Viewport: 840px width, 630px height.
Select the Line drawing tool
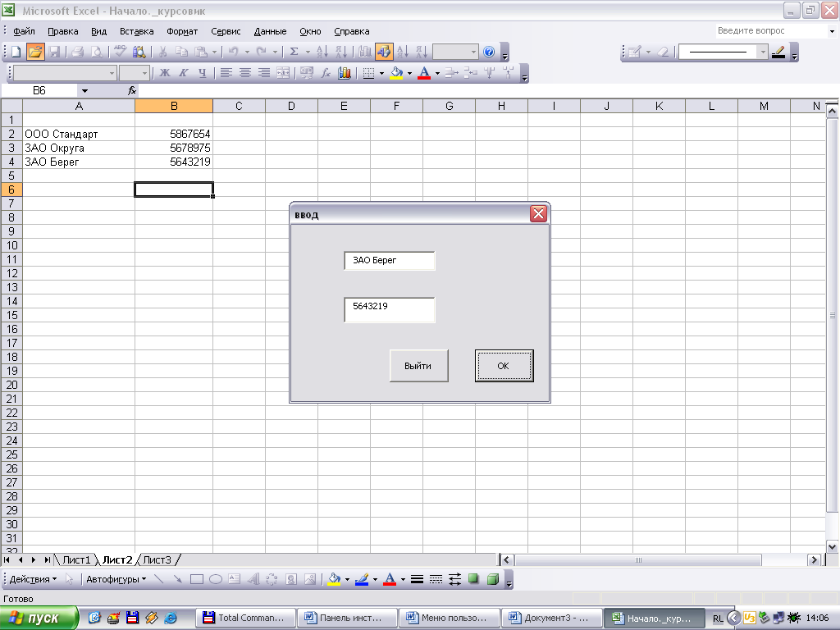pos(158,579)
